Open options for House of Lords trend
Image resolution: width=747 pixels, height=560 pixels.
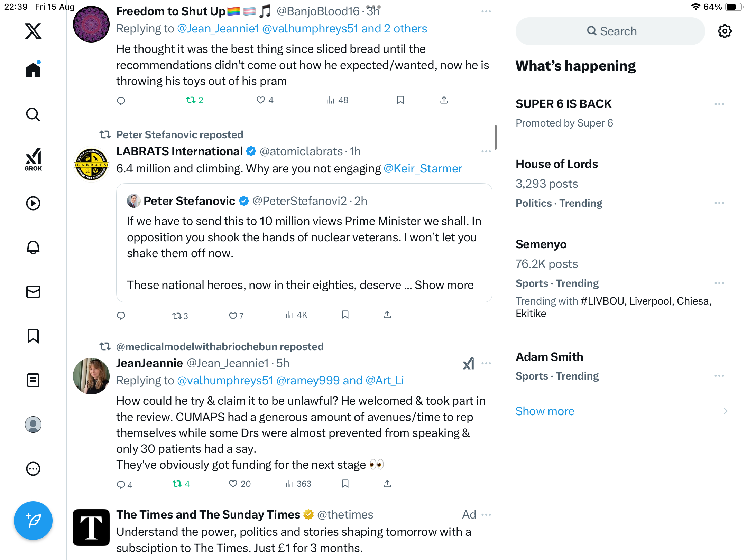pos(719,203)
